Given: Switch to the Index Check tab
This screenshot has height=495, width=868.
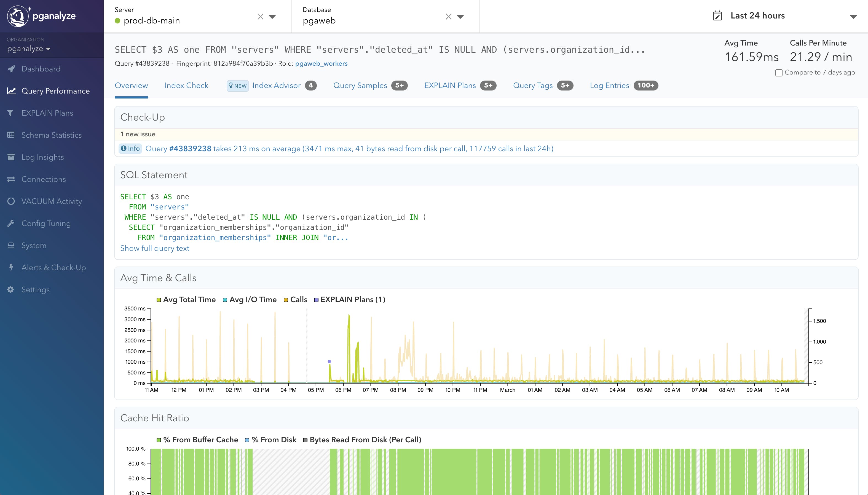Looking at the screenshot, I should (186, 86).
